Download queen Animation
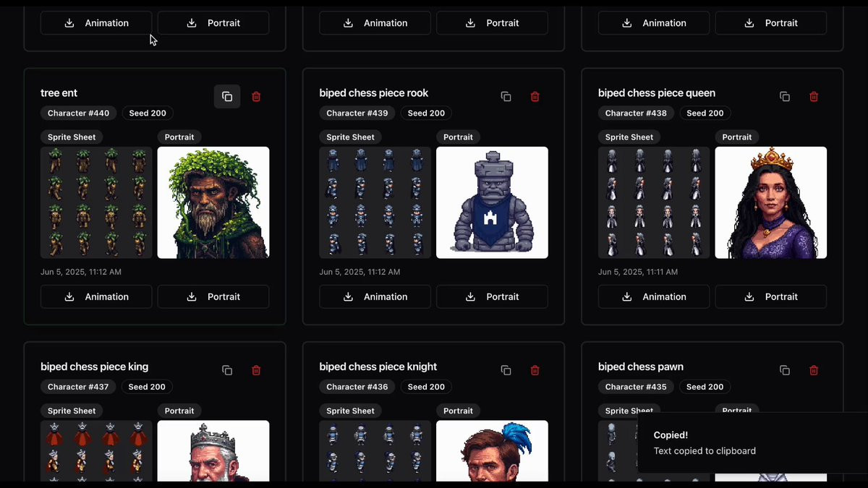Screen dimensions: 868x488 click(x=654, y=296)
